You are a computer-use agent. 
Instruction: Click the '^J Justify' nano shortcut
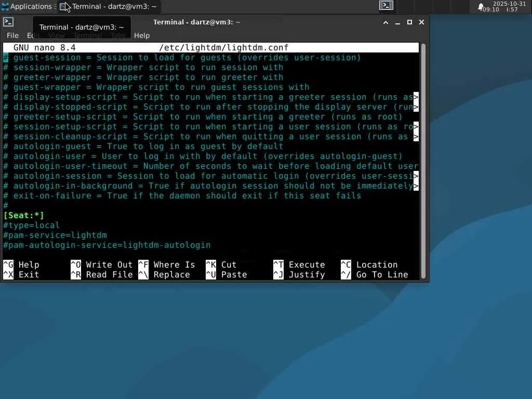point(299,274)
